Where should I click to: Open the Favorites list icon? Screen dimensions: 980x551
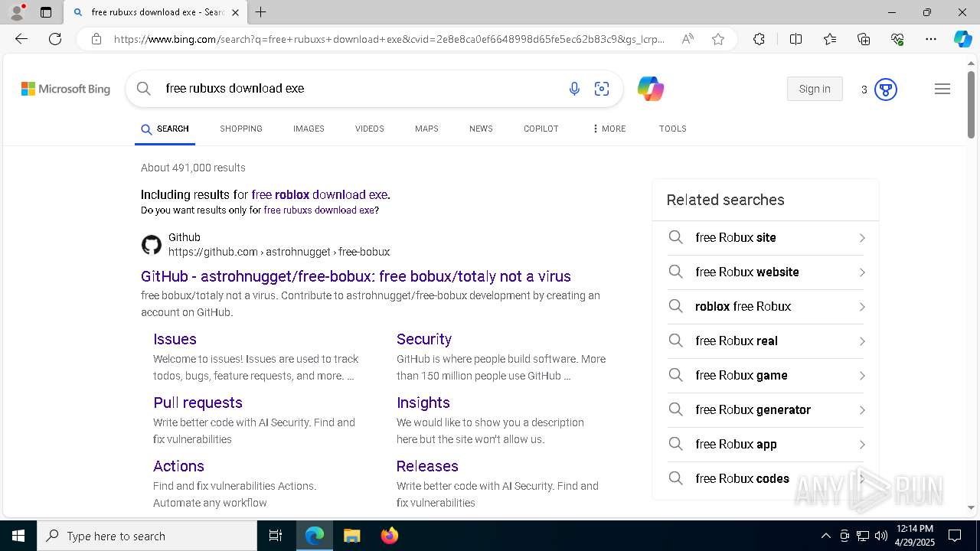click(x=830, y=39)
